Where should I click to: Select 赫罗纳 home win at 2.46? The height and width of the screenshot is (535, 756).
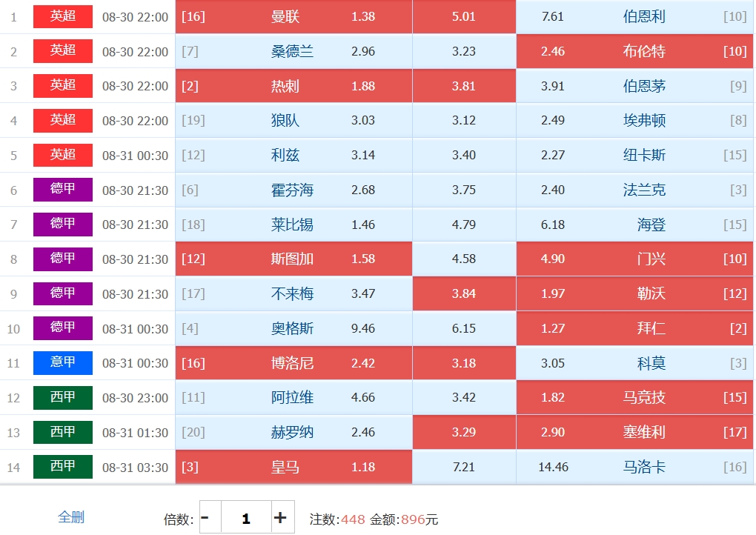pyautogui.click(x=294, y=432)
